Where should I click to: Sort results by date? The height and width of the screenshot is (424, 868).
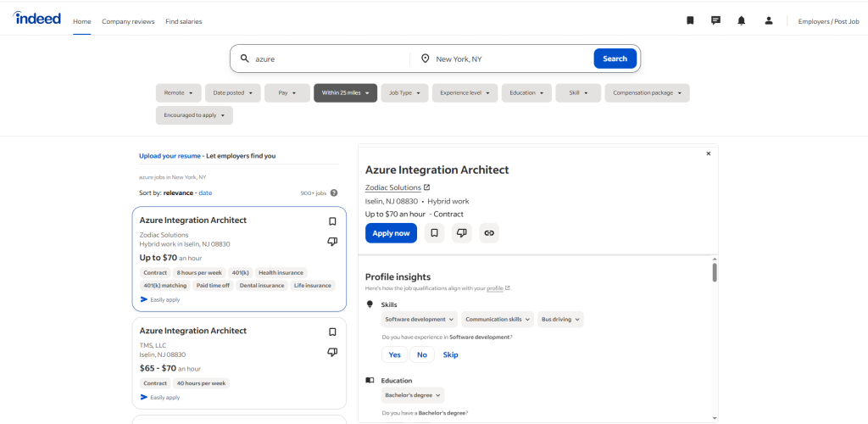point(205,193)
